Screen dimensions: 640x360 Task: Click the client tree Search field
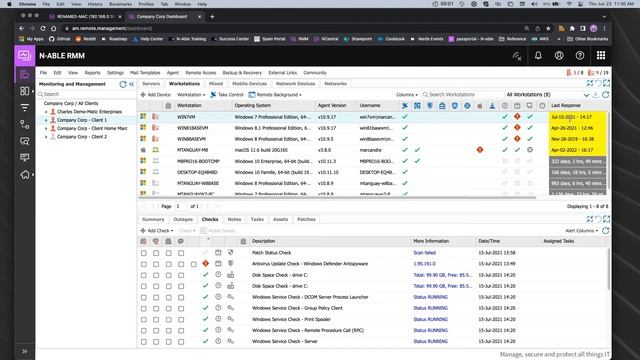pyautogui.click(x=86, y=94)
